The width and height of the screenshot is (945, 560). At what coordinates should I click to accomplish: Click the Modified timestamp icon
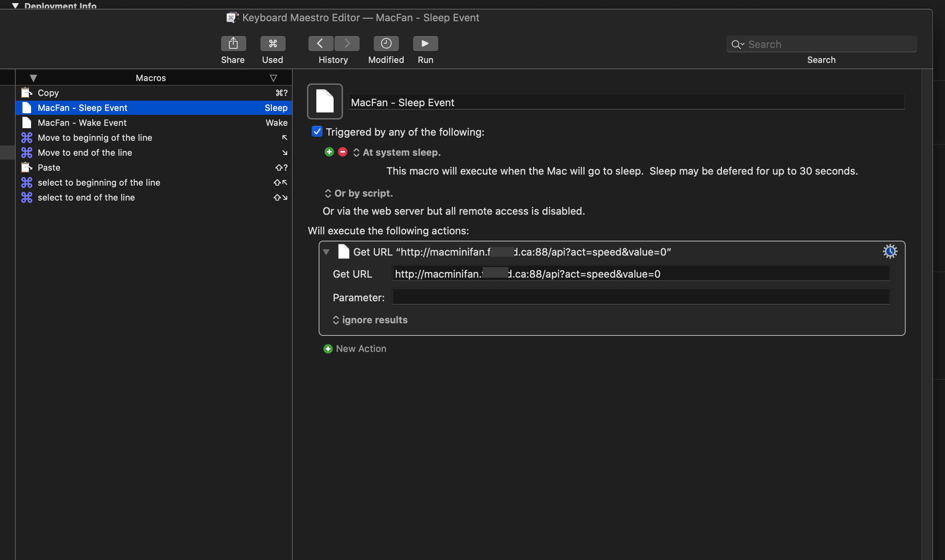(386, 42)
